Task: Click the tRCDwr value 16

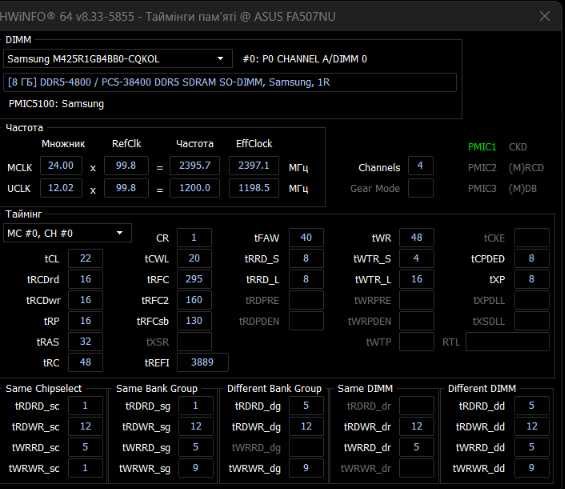Action: [85, 300]
